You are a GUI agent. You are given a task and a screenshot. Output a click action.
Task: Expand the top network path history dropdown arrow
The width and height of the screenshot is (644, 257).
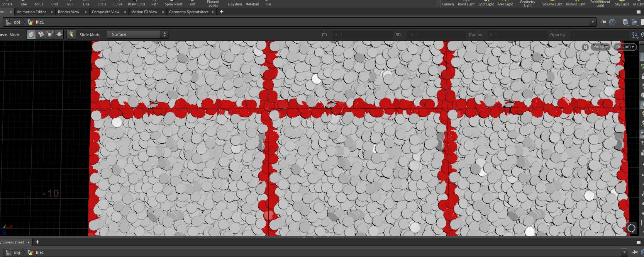[593, 22]
